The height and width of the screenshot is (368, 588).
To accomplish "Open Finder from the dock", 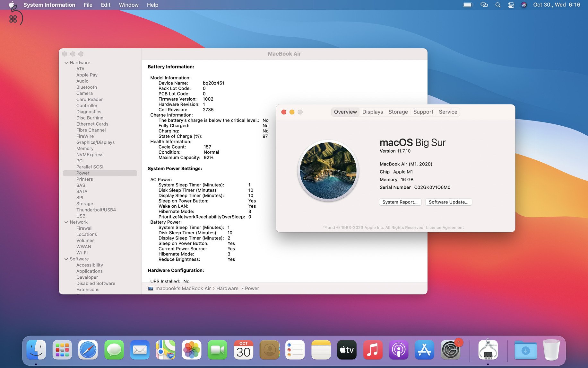I will (x=36, y=350).
